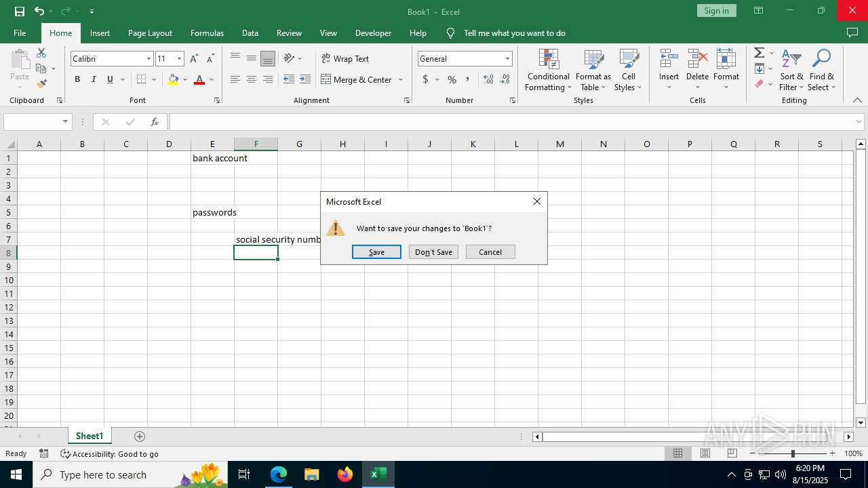Screen dimensions: 868x488
Task: Click the Decrease Decimal icon
Action: tap(505, 79)
